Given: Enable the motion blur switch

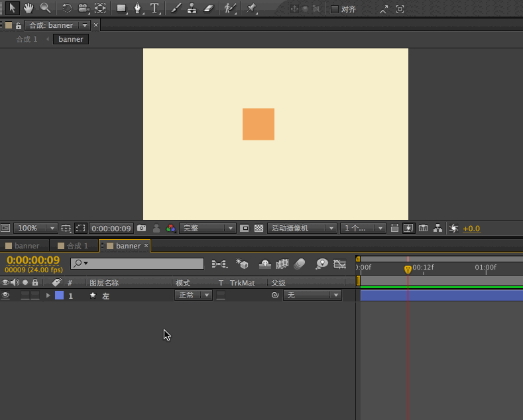Looking at the screenshot, I should coord(300,264).
